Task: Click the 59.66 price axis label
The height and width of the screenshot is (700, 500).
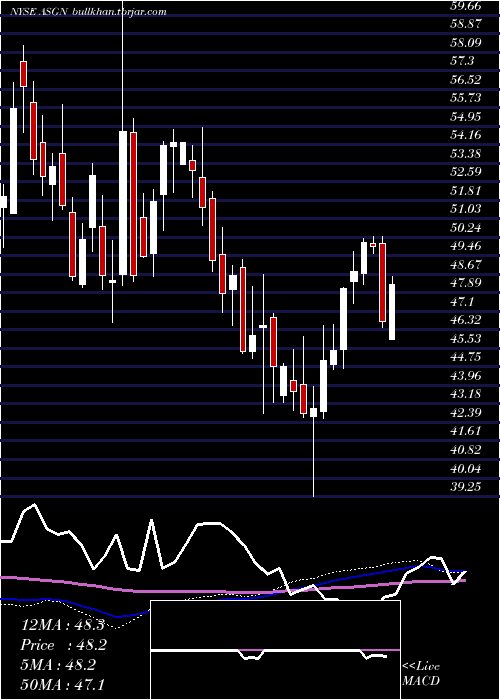Action: pos(465,6)
